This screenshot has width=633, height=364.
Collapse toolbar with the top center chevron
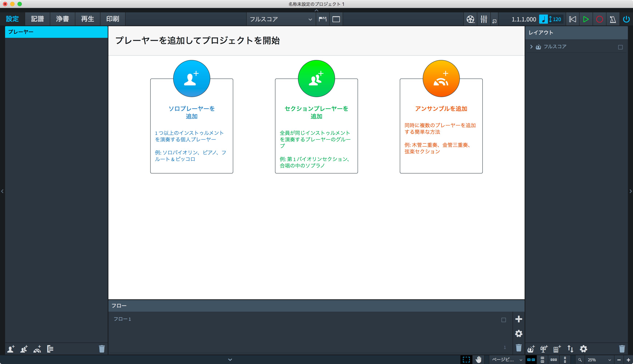316,10
